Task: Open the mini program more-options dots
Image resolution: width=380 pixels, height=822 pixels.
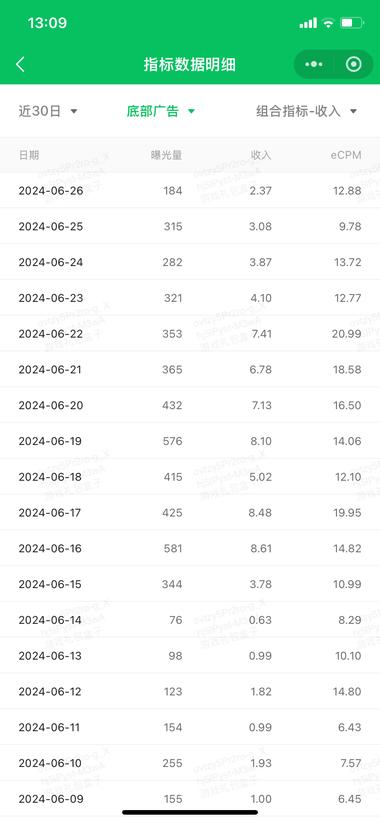Action: coord(313,64)
